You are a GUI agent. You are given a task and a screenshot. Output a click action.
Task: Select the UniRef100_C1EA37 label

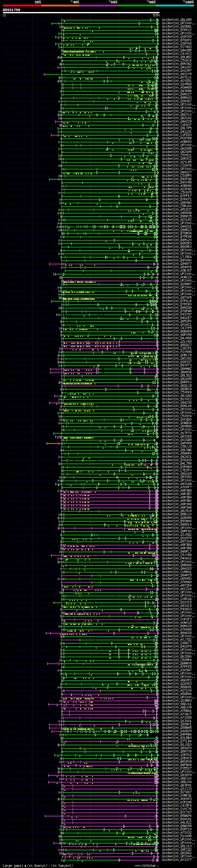click(x=177, y=125)
